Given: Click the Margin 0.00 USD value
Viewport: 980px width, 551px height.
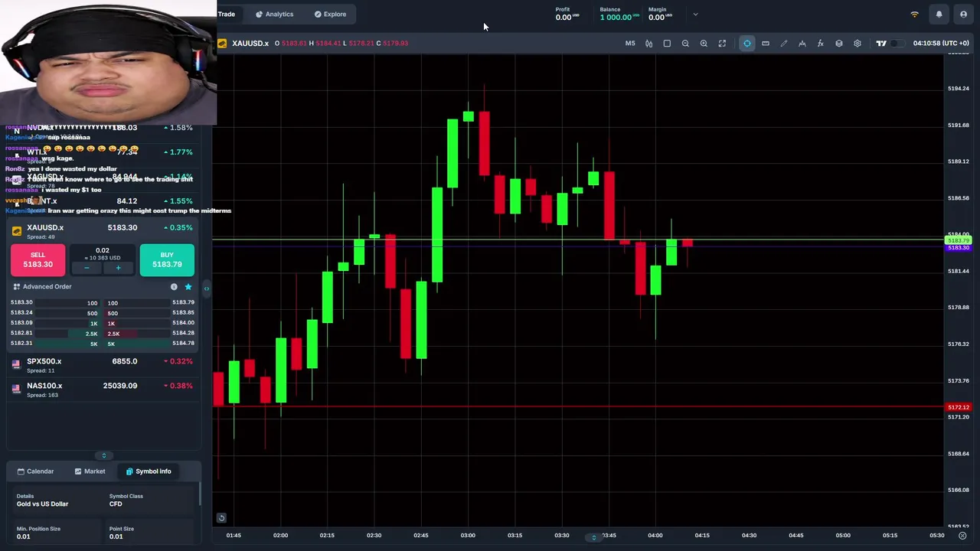Looking at the screenshot, I should 660,18.
